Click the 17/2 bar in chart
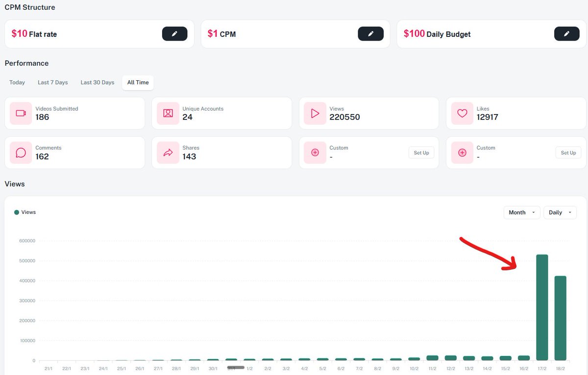This screenshot has height=375, width=588. click(x=542, y=307)
